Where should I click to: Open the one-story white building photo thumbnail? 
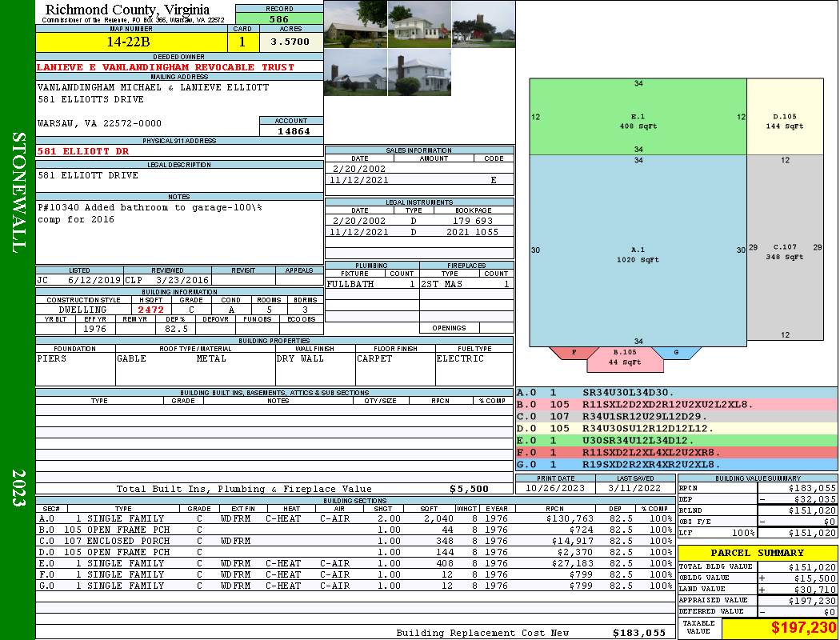tap(356, 24)
